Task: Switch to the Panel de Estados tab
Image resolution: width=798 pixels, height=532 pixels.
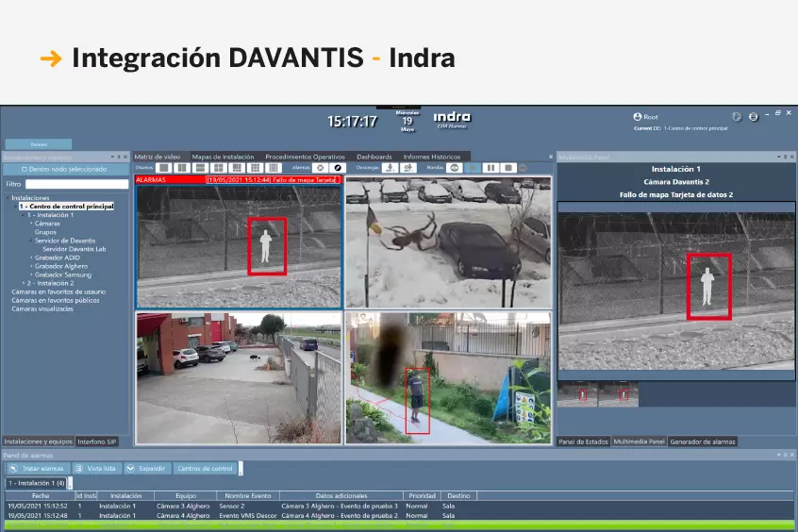Action: (583, 441)
